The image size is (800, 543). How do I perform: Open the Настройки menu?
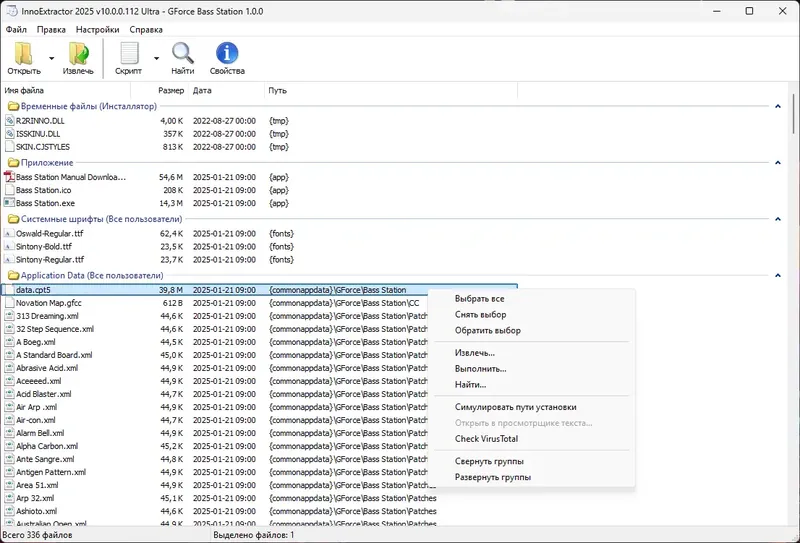click(x=97, y=30)
